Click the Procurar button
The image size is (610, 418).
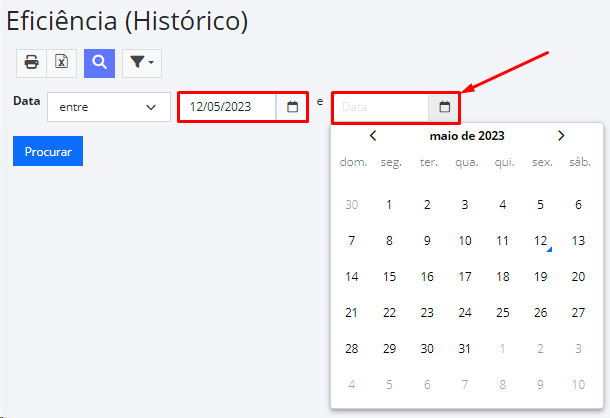[48, 151]
